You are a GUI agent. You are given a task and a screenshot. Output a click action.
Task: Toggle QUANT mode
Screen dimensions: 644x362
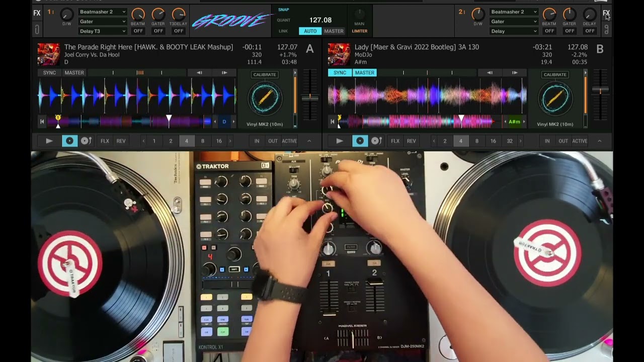(284, 20)
